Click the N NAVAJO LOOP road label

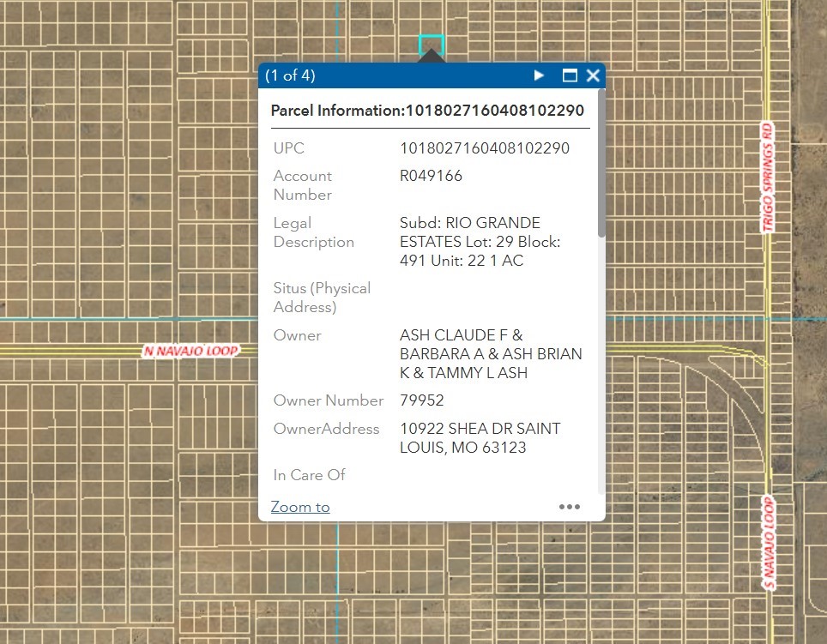tap(190, 351)
